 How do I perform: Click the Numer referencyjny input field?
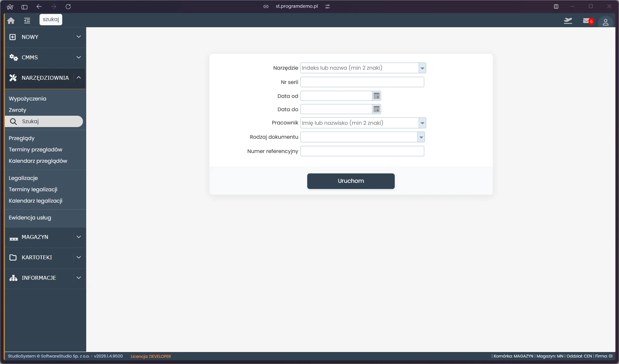(x=362, y=151)
